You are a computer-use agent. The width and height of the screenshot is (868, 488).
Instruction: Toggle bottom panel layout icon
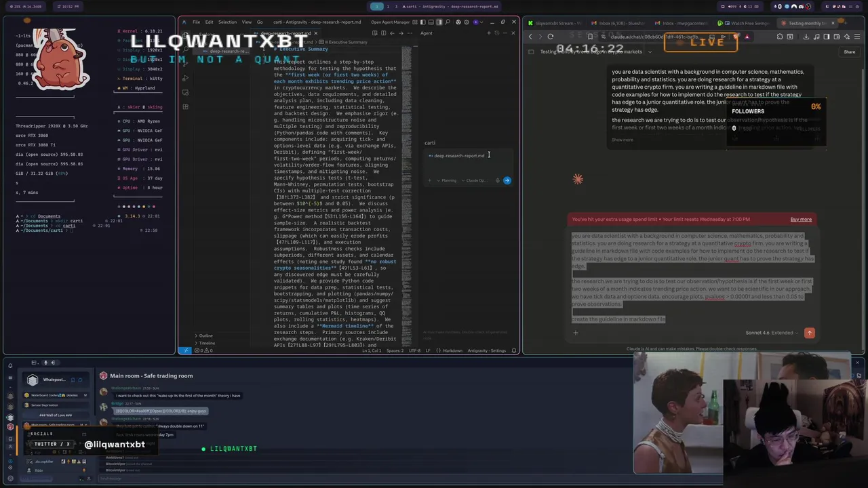(x=431, y=22)
